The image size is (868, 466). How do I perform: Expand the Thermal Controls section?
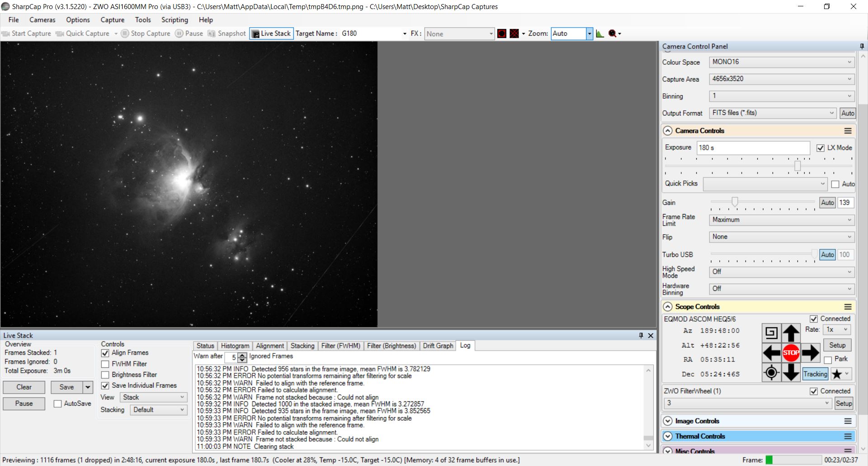click(x=668, y=437)
